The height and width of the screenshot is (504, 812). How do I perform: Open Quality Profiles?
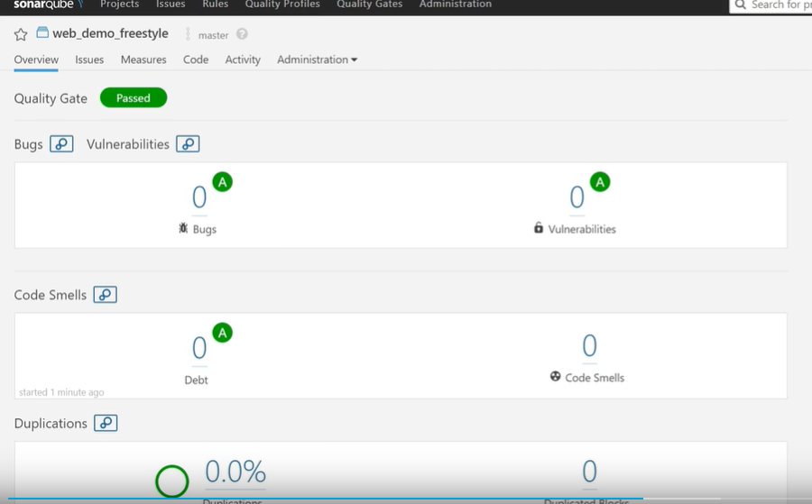click(282, 5)
